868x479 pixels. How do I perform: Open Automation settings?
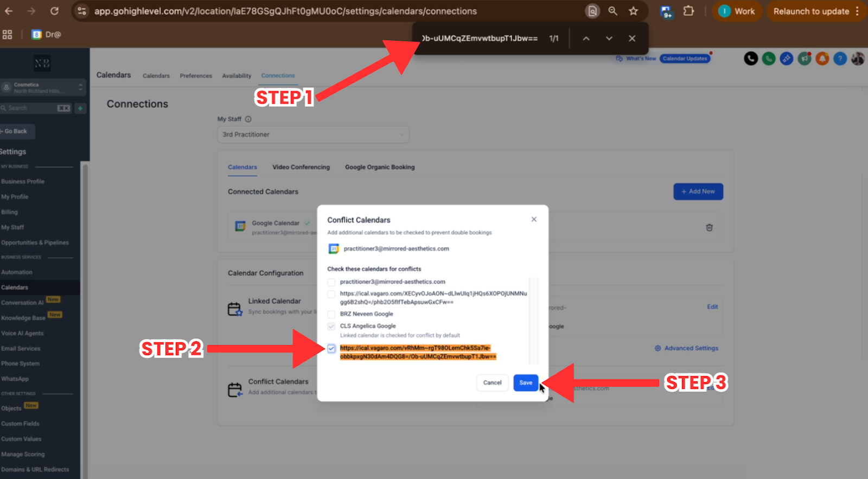[x=17, y=272]
